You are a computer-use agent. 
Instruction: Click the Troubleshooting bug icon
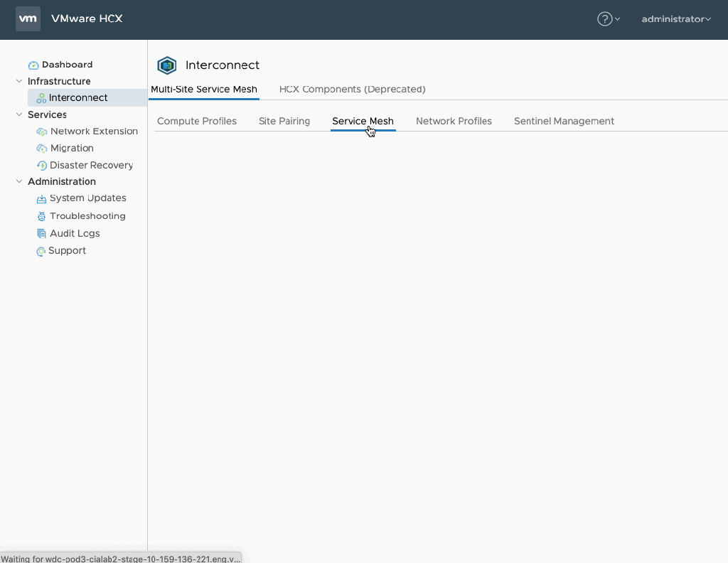(x=41, y=216)
